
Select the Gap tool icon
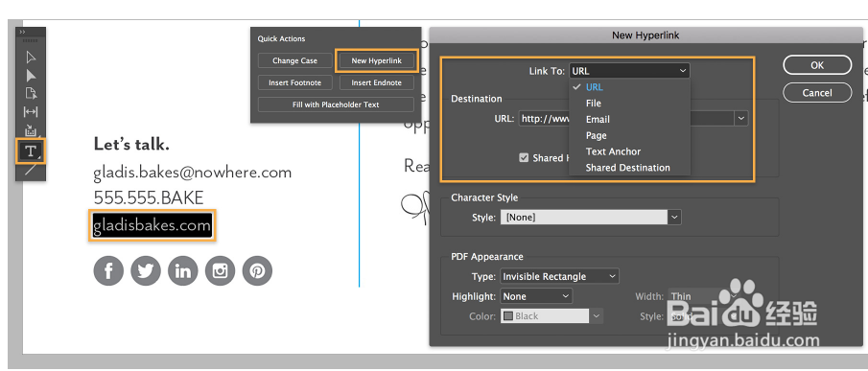[x=31, y=112]
